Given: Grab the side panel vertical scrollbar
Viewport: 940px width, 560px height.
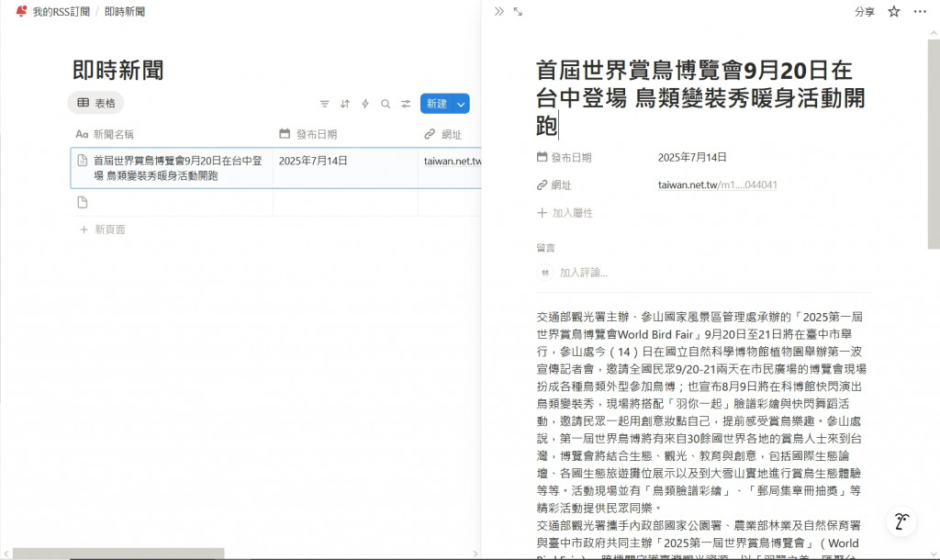Looking at the screenshot, I should [x=934, y=144].
